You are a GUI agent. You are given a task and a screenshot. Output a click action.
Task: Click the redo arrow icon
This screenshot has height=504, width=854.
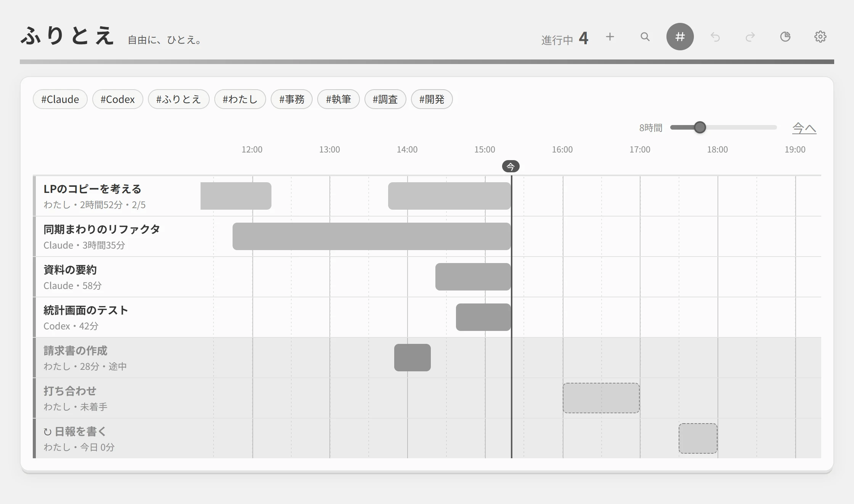(x=750, y=37)
